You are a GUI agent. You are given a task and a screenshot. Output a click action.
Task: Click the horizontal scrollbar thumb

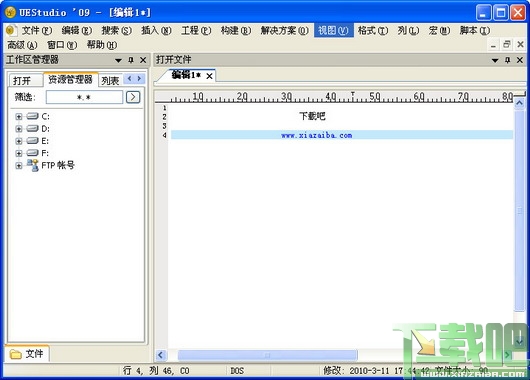[267, 355]
